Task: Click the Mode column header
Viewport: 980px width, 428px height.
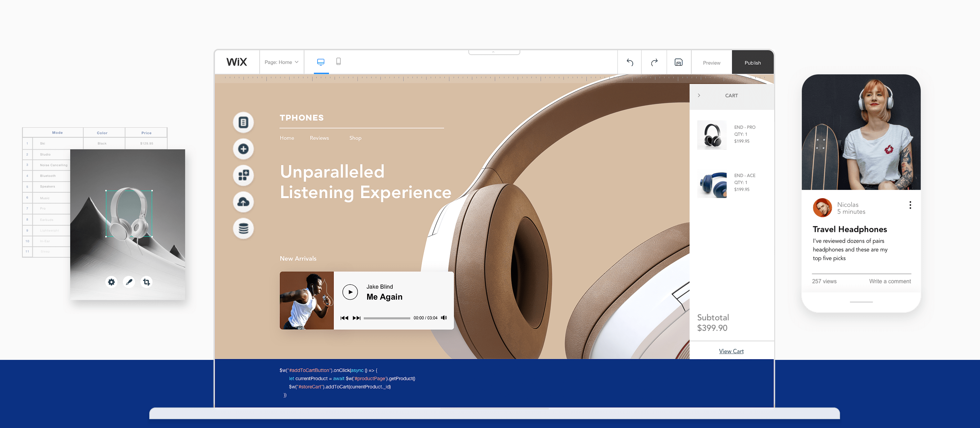Action: (57, 133)
